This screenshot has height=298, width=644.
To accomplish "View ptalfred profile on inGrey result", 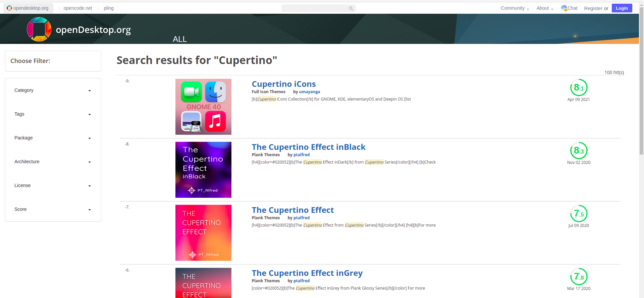I will pos(302,281).
